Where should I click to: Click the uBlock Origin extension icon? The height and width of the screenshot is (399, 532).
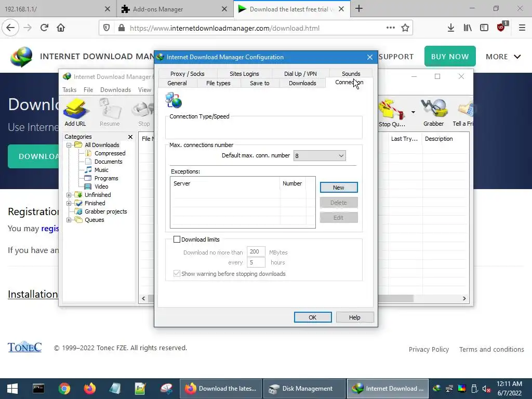(x=501, y=27)
